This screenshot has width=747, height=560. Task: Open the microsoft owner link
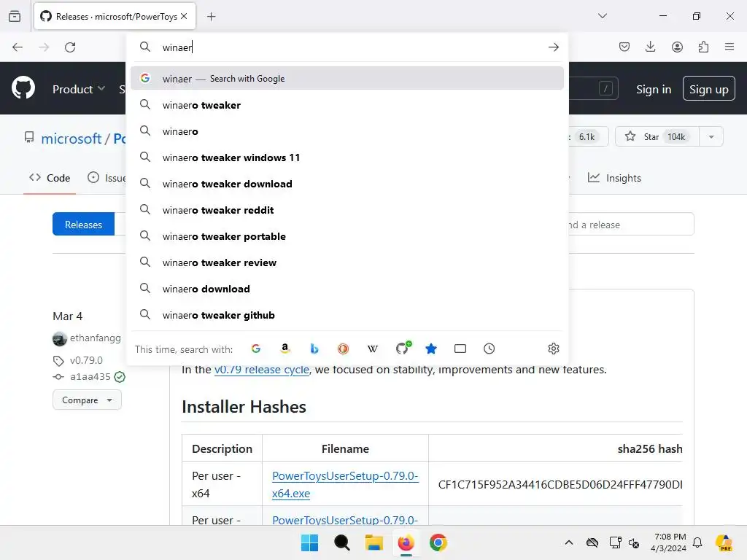coord(71,139)
